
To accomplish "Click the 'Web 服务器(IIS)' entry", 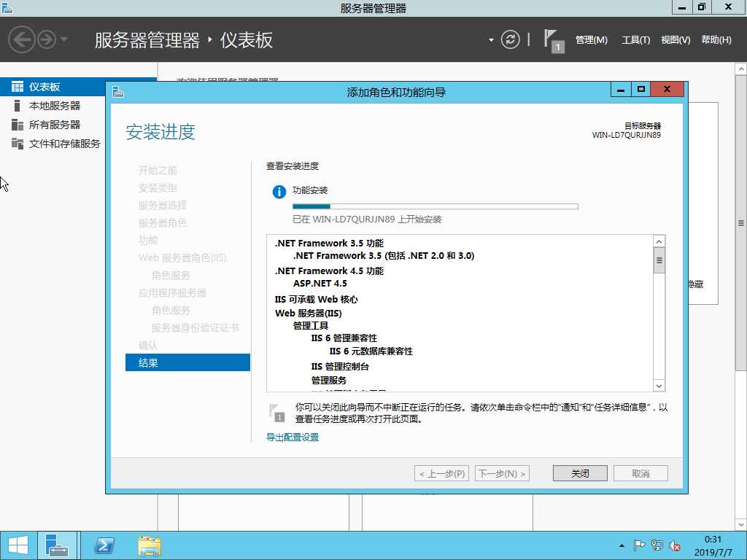I will coord(309,314).
